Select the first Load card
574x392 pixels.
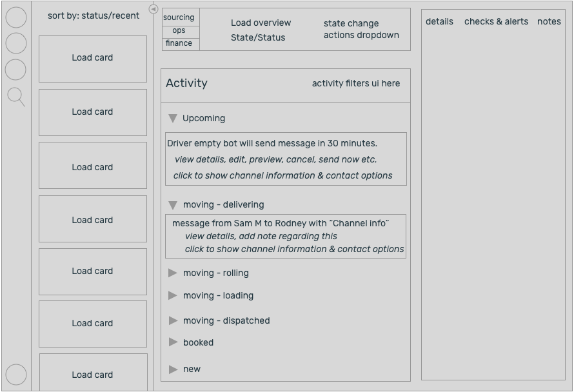click(93, 59)
